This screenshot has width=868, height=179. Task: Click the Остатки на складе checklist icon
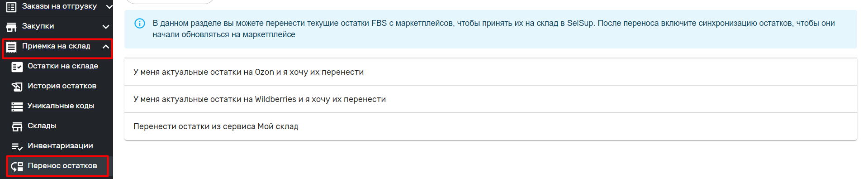[17, 67]
